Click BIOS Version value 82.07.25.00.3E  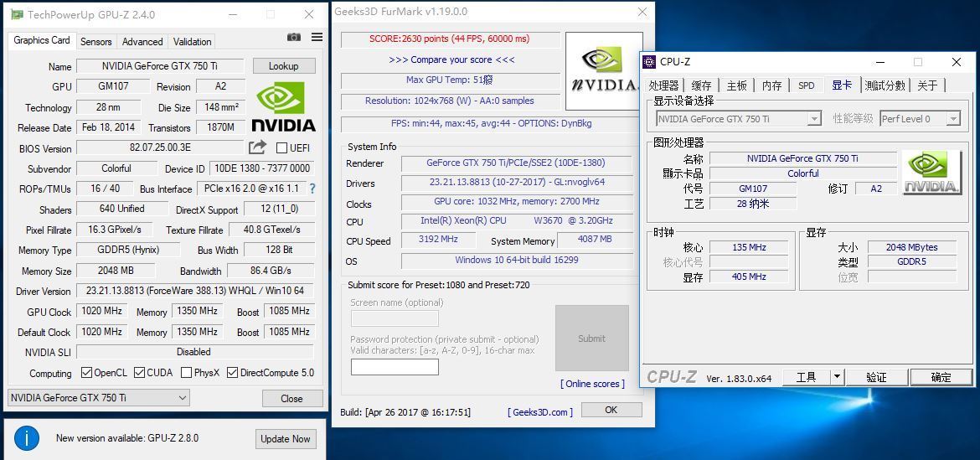click(x=161, y=148)
